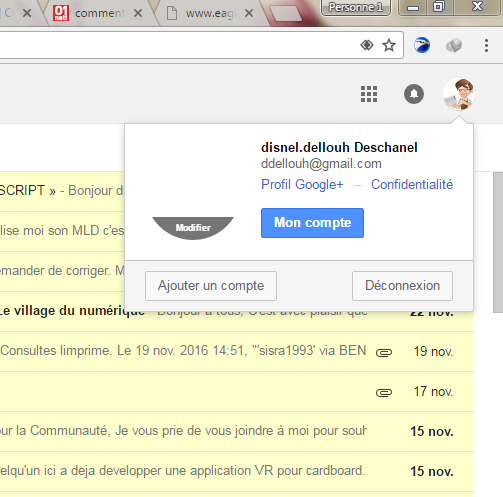503x497 pixels.
Task: Click the gray cloud extension icon
Action: (x=454, y=45)
